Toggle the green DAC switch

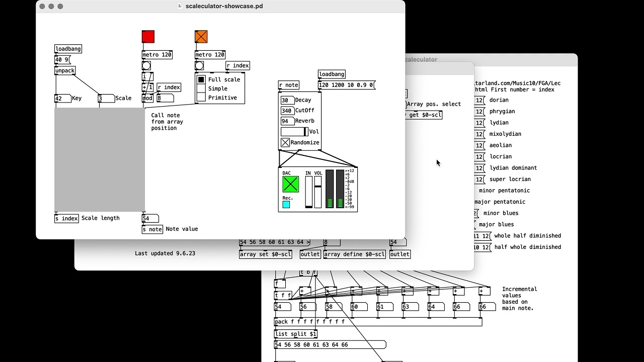point(290,185)
